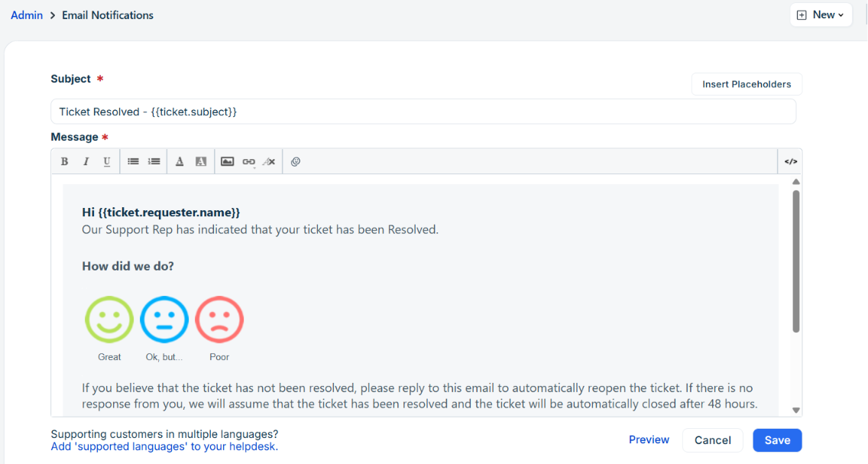
Task: Clear formatting from selected text
Action: (269, 162)
